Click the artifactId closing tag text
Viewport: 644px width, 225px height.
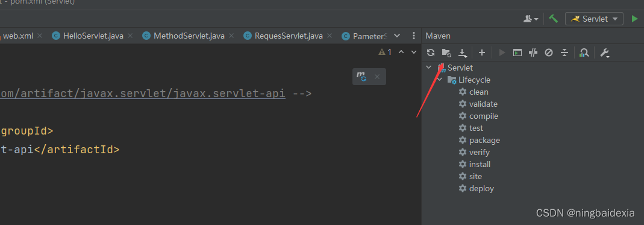tap(77, 150)
